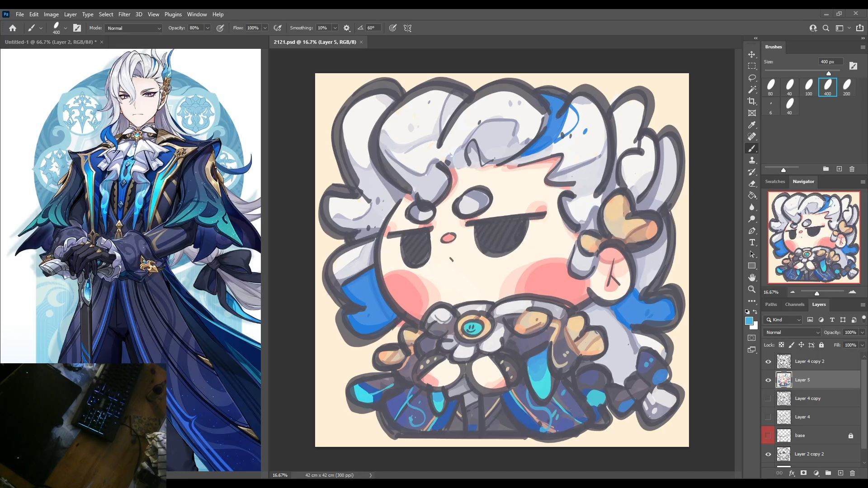Select the Crop tool
This screenshot has height=488, width=868.
752,101
